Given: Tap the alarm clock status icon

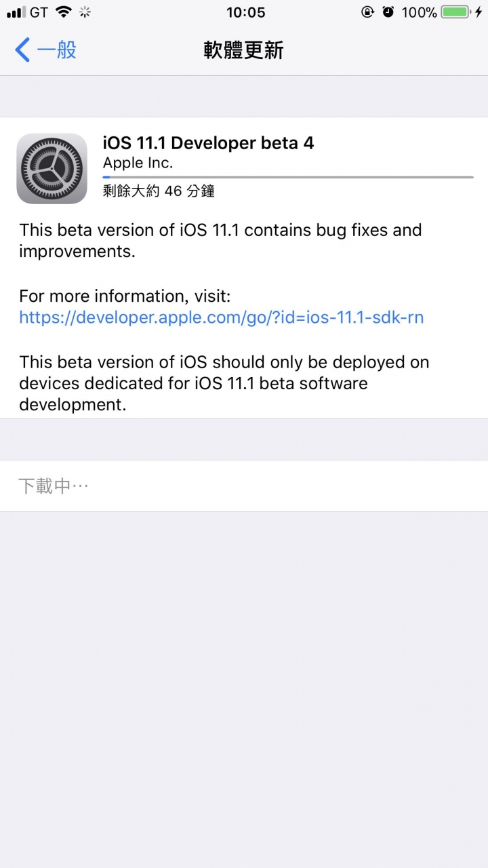Looking at the screenshot, I should (388, 12).
